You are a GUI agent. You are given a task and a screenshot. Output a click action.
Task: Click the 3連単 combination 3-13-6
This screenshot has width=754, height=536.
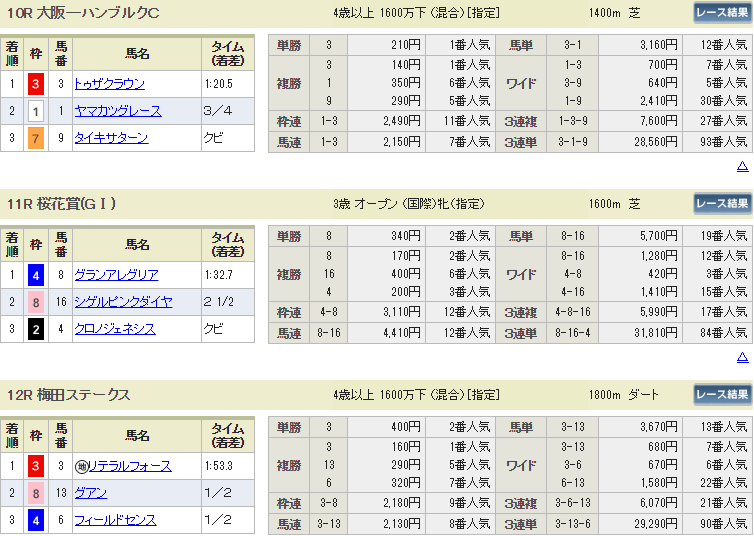pos(573,524)
